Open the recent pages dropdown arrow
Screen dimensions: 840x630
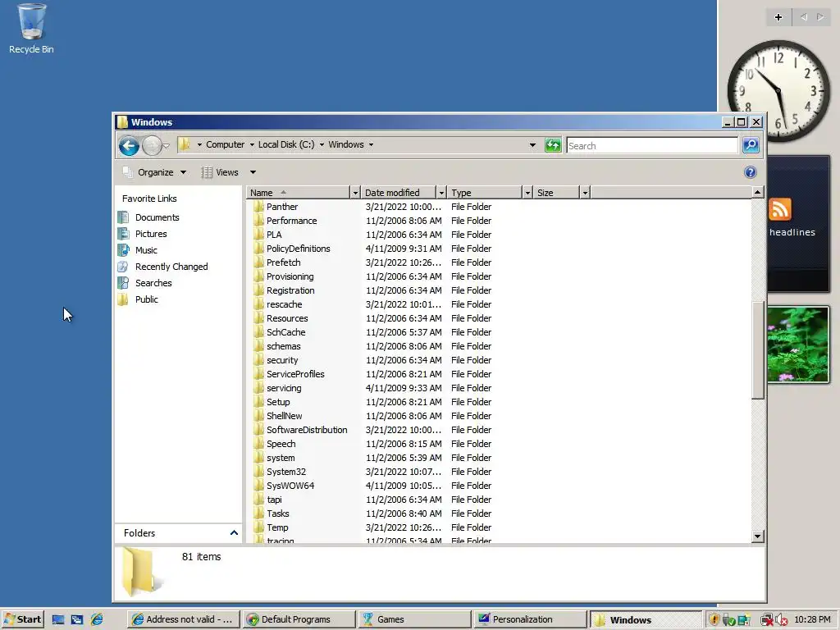coord(166,146)
